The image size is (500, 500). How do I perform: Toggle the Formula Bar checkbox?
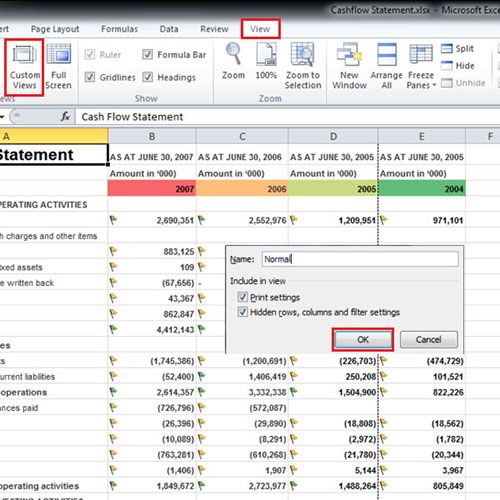point(148,54)
